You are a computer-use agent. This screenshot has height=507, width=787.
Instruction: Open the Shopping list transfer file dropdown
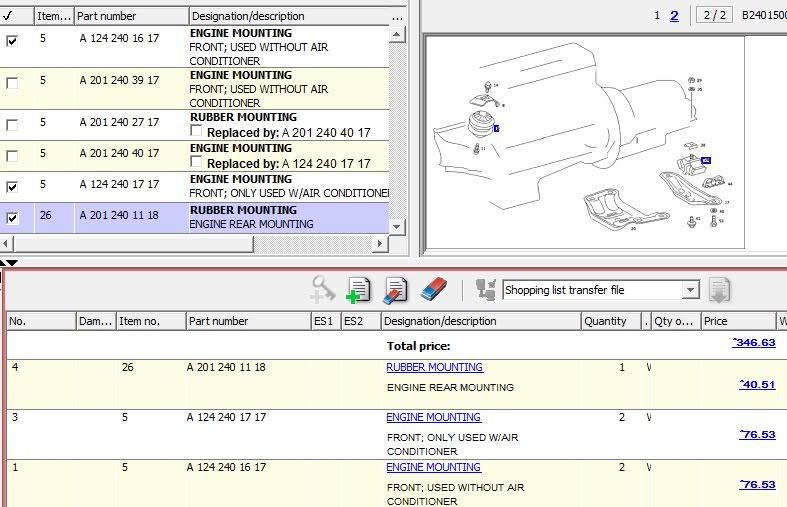(x=691, y=290)
